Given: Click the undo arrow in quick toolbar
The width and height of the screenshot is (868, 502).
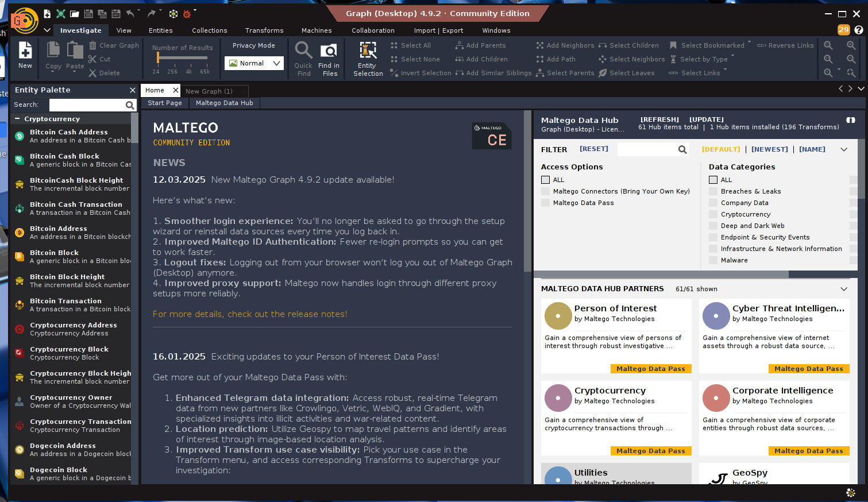Looking at the screenshot, I should coord(130,13).
